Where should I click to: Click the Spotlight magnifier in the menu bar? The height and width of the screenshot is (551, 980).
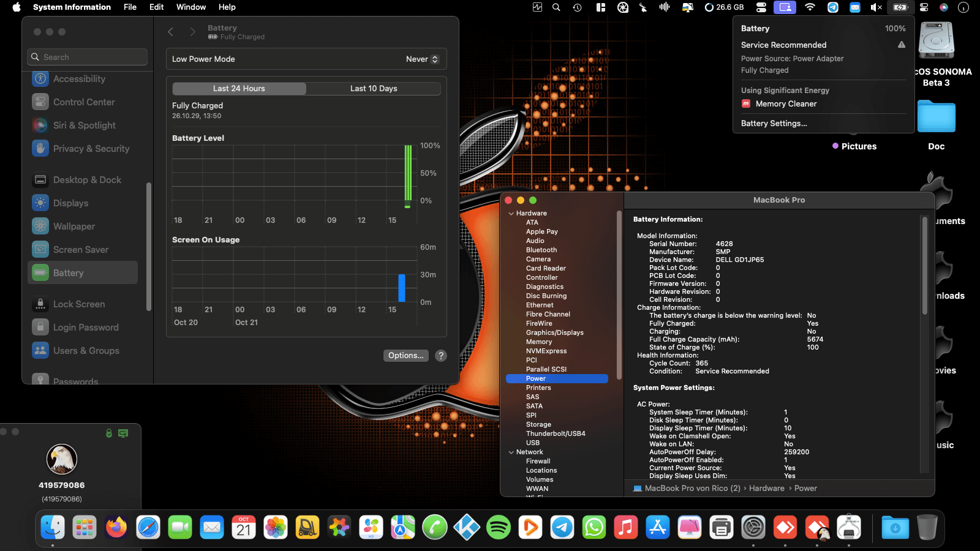pyautogui.click(x=556, y=7)
